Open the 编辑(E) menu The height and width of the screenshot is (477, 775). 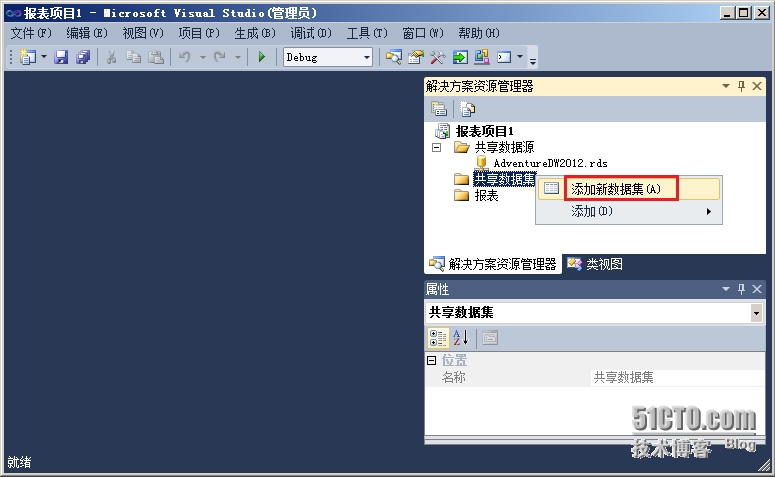pyautogui.click(x=87, y=33)
